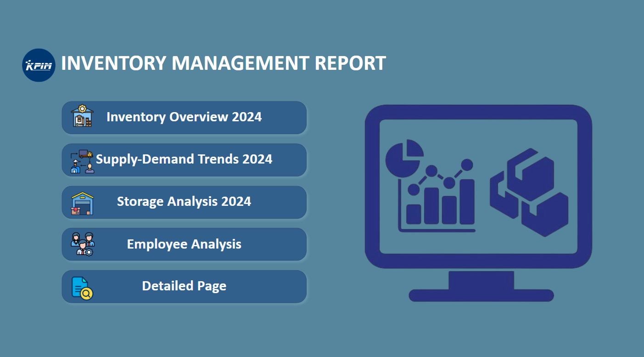Click the document magnifier icon
Screen dimensions: 644x357
(82, 288)
